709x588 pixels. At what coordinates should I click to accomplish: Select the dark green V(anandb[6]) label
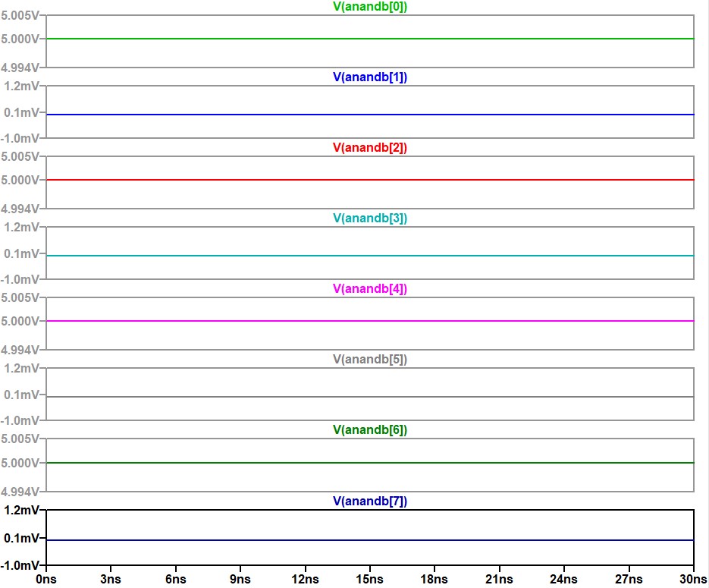pos(370,430)
